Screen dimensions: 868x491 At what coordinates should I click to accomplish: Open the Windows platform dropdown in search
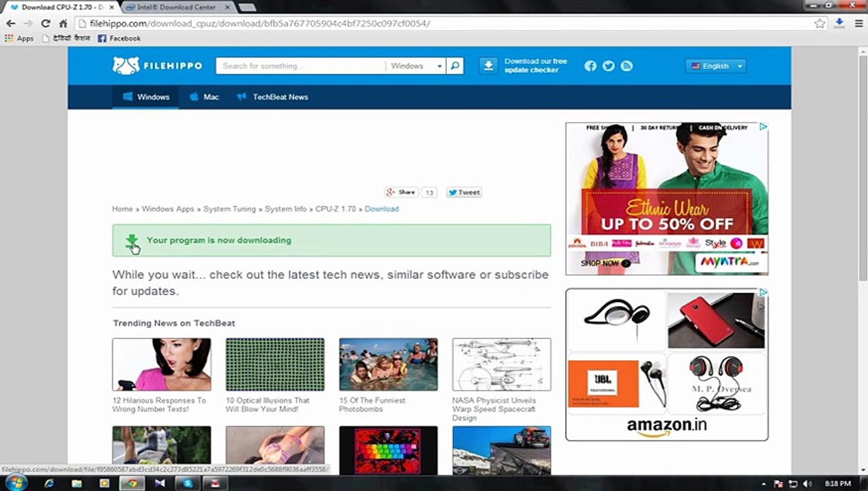[416, 66]
